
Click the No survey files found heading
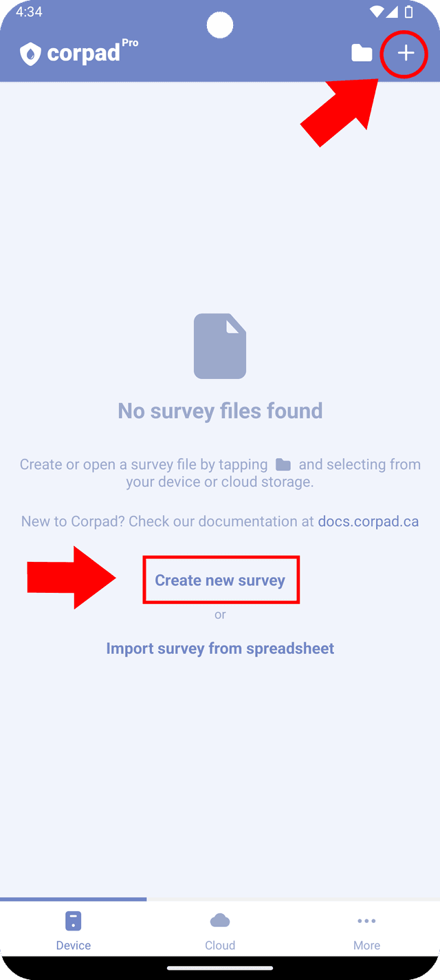(220, 411)
